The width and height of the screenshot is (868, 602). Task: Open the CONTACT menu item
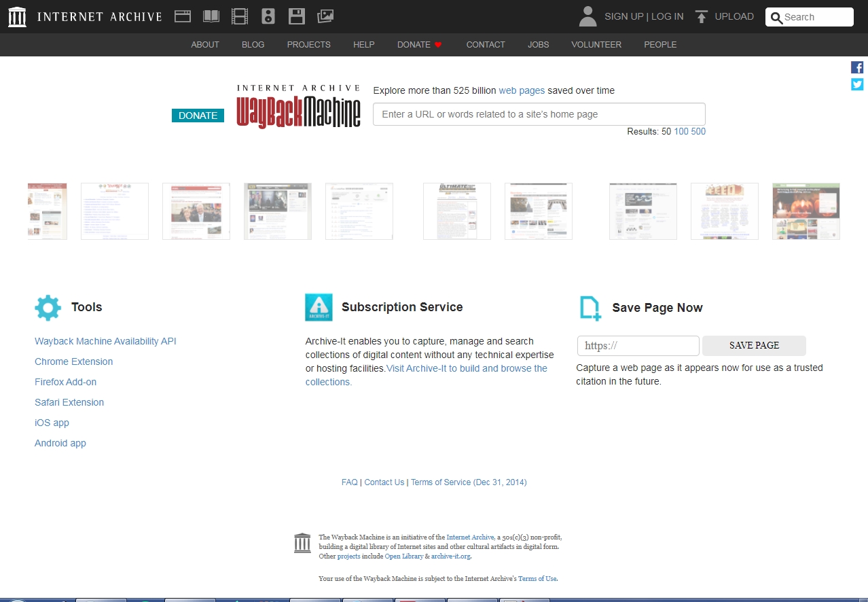pyautogui.click(x=486, y=45)
